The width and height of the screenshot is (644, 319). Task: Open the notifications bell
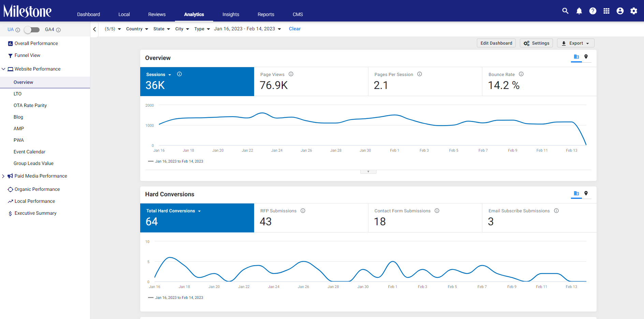coord(579,11)
